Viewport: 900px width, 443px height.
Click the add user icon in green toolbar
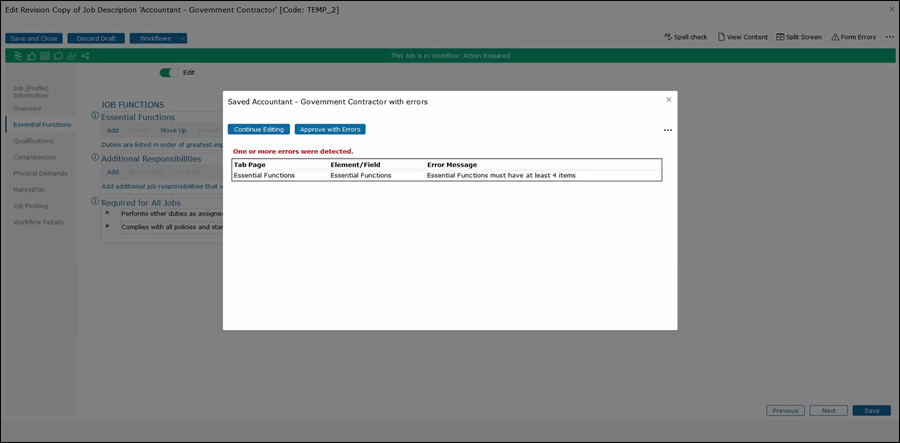click(71, 56)
